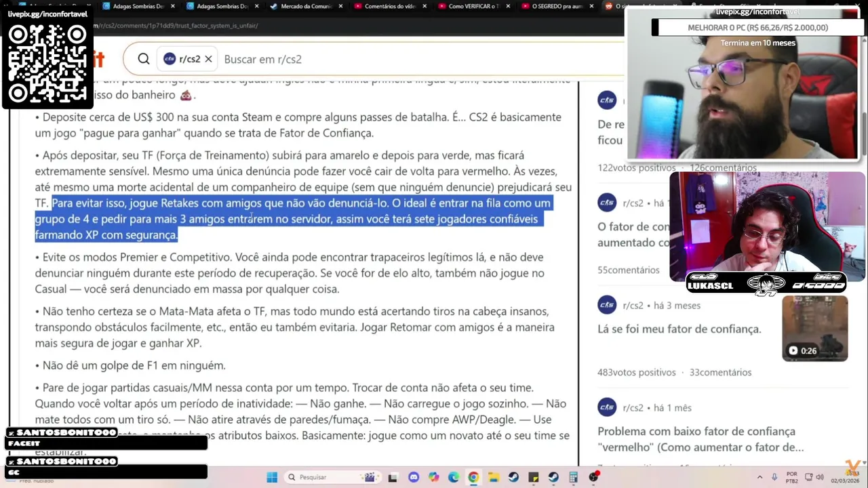Open Discord from the taskbar
The image size is (868, 488).
(414, 477)
